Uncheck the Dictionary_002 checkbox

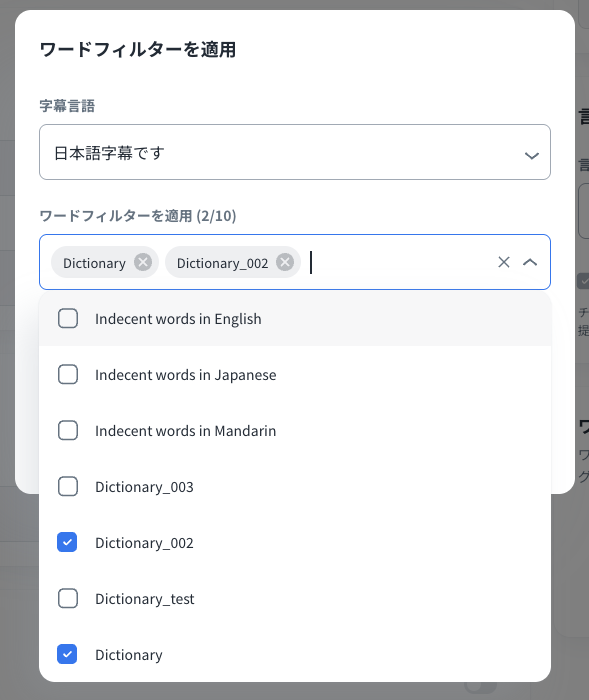(x=67, y=542)
